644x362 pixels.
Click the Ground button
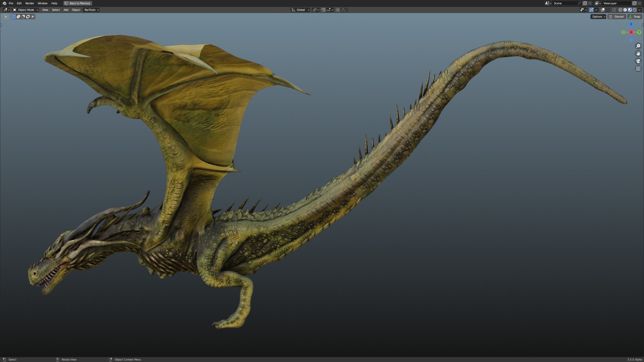pos(617,17)
